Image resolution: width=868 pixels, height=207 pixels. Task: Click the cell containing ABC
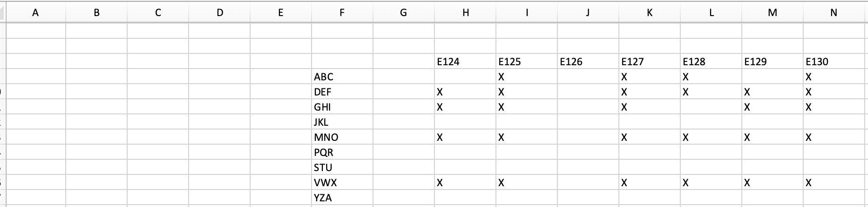pos(342,77)
